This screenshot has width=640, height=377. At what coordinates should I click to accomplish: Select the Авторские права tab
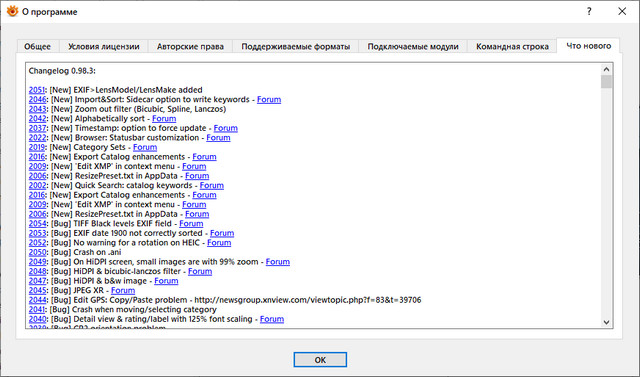click(190, 47)
